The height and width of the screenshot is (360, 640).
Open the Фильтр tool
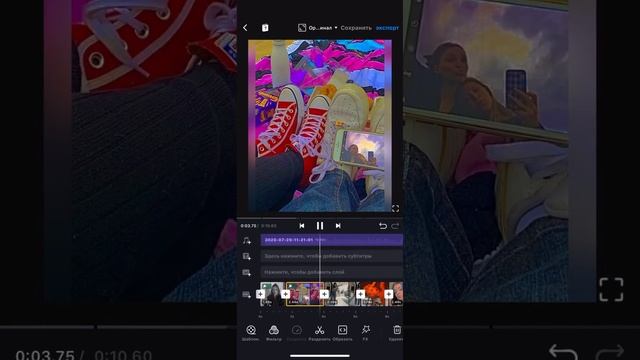click(x=273, y=333)
